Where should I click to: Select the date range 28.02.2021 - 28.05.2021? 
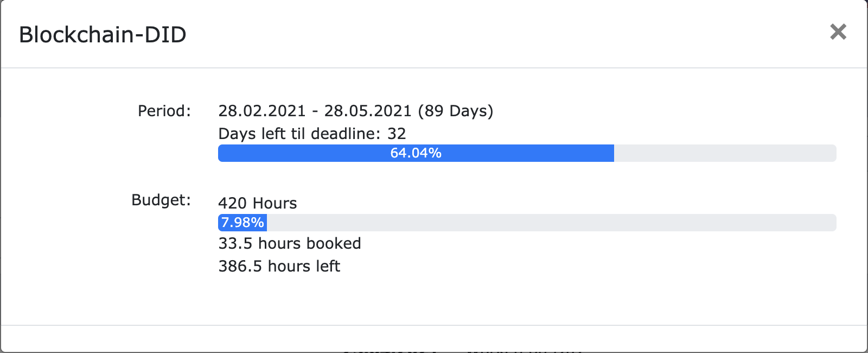click(x=315, y=111)
